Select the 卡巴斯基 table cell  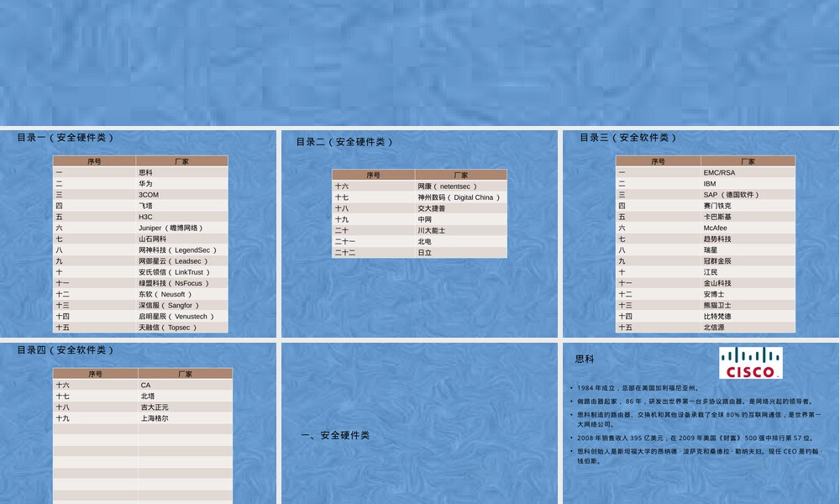pyautogui.click(x=748, y=217)
